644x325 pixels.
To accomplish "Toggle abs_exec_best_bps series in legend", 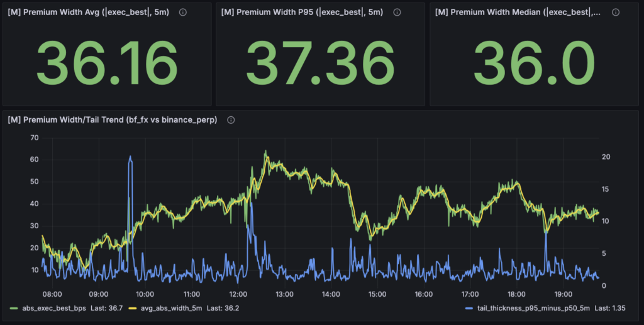I will tap(48, 308).
